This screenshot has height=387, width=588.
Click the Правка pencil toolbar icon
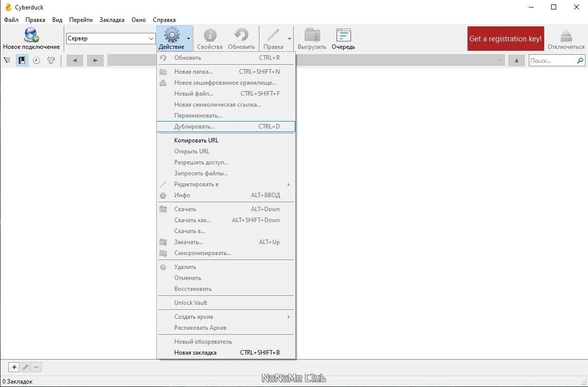273,35
